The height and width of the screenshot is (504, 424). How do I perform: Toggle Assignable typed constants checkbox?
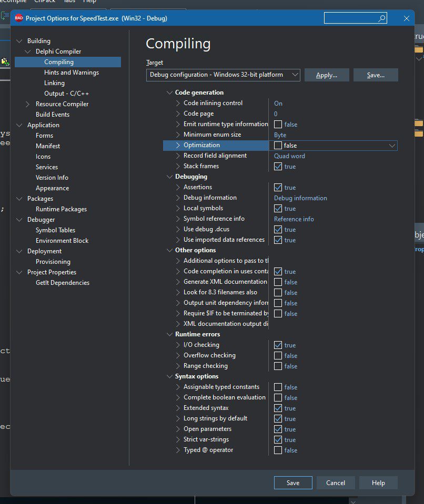[278, 387]
